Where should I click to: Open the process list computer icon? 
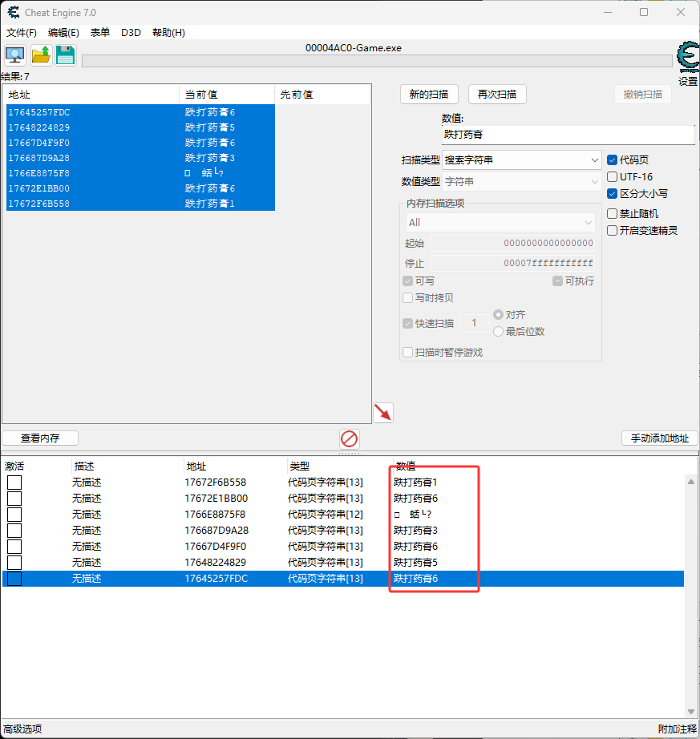coord(15,55)
